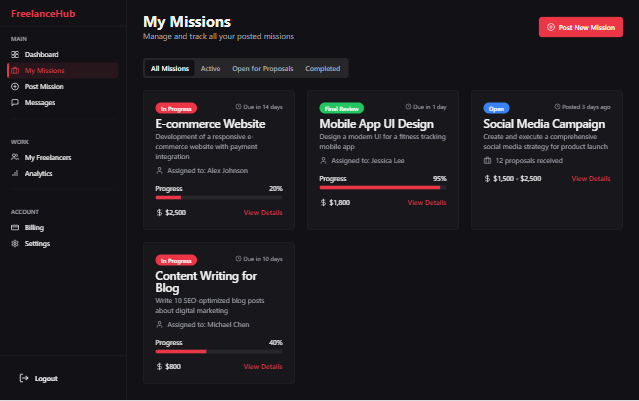Screen dimensions: 639x401
Task: Click the Logout arrow icon
Action: [24, 378]
